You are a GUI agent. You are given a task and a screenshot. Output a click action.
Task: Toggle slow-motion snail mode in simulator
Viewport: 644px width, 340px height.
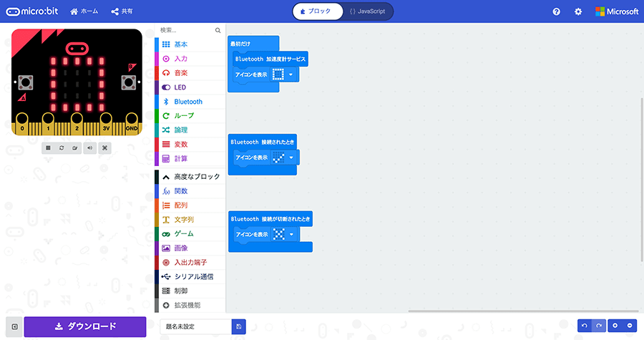point(74,148)
